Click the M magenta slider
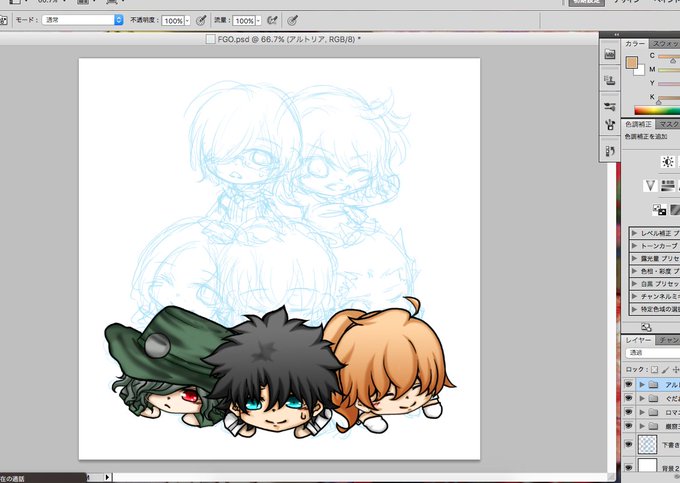Image resolution: width=680 pixels, height=483 pixels. (x=669, y=70)
